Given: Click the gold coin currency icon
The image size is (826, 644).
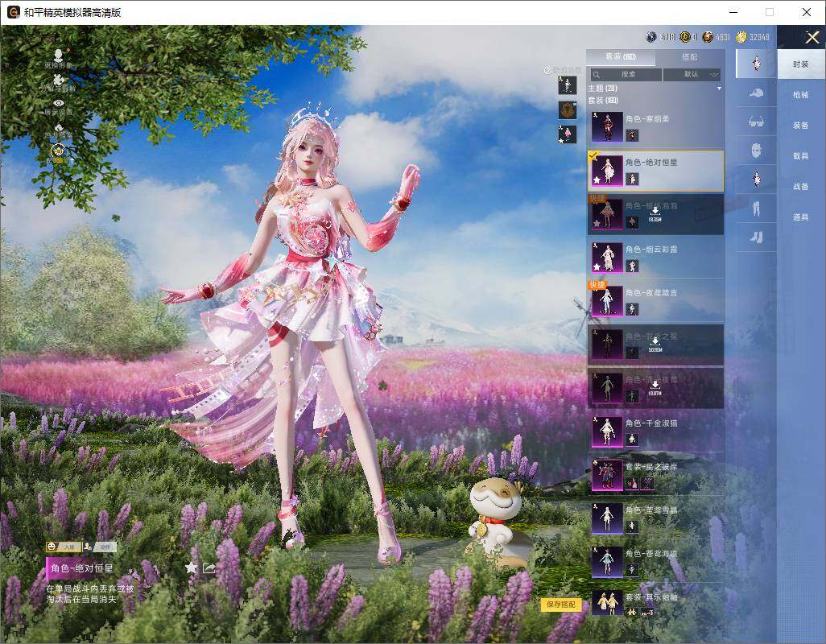Looking at the screenshot, I should tap(741, 37).
